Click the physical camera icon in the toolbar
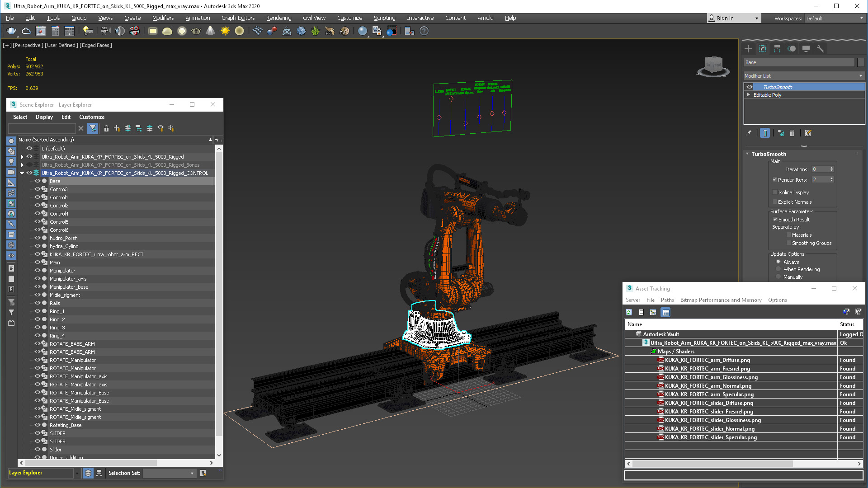Screen dimensions: 868x488 point(105,31)
